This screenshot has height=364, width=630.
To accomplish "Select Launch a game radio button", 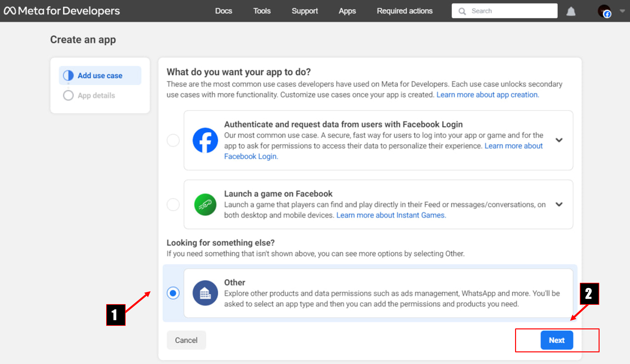I will tap(173, 204).
